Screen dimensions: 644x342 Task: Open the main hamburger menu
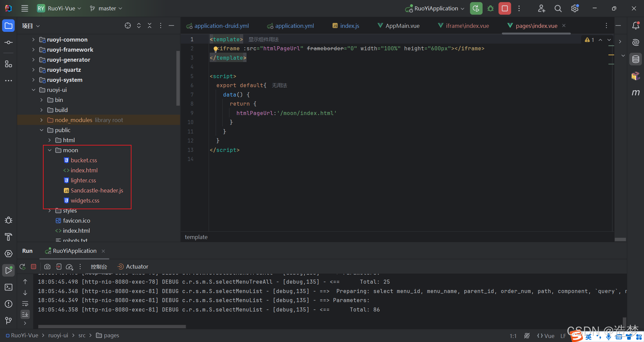25,8
